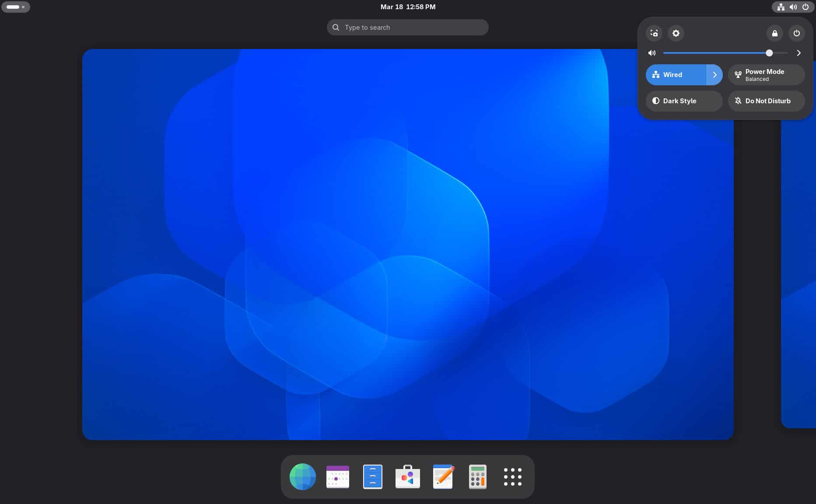Launch the Files app from the dock

pyautogui.click(x=372, y=476)
